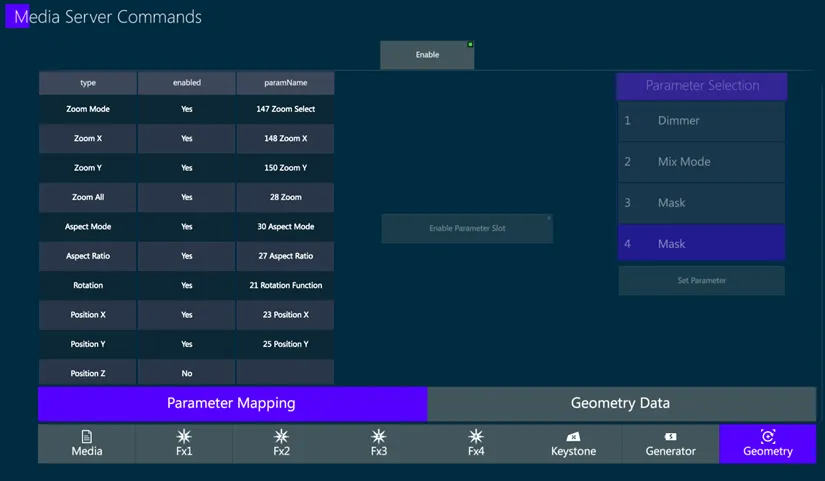Click the paramName column header
This screenshot has width=825, height=481.
click(x=286, y=83)
